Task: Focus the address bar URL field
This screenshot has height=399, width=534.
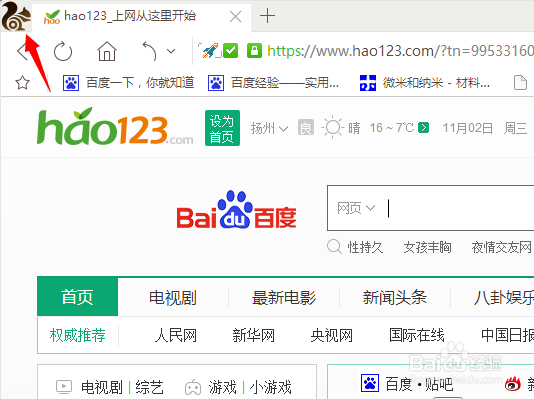Action: coord(400,51)
